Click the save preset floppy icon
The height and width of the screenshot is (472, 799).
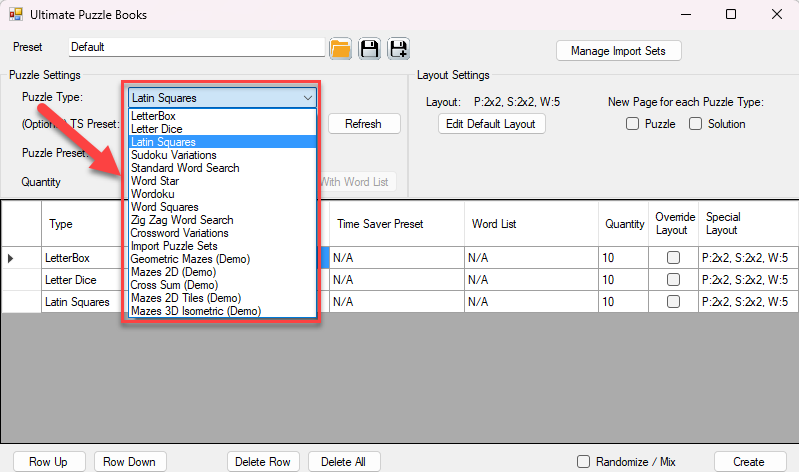click(x=370, y=49)
